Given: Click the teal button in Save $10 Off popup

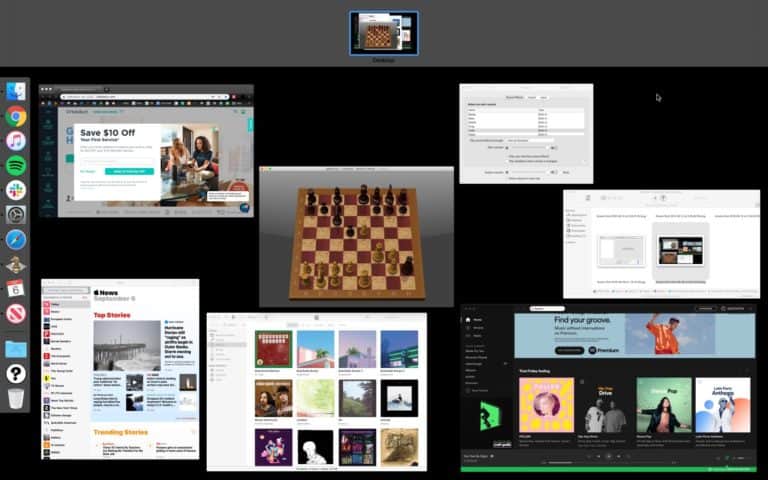Looking at the screenshot, I should [129, 171].
